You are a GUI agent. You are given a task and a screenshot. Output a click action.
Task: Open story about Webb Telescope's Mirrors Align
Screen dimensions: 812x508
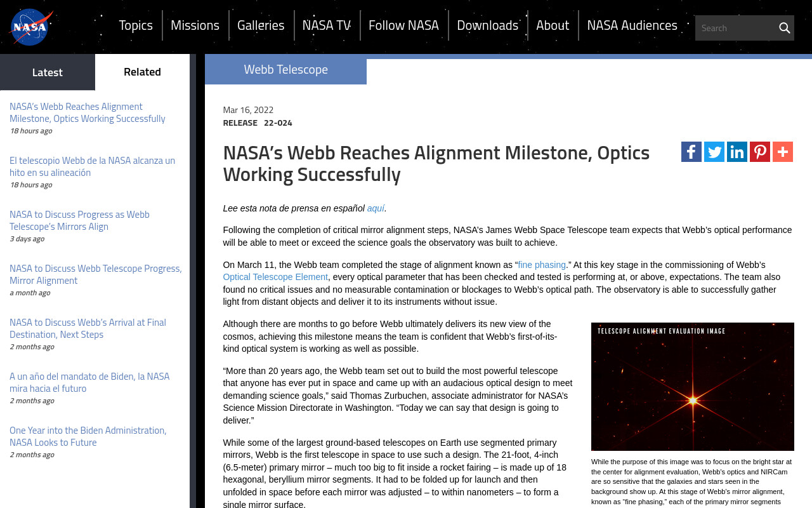pyautogui.click(x=80, y=220)
